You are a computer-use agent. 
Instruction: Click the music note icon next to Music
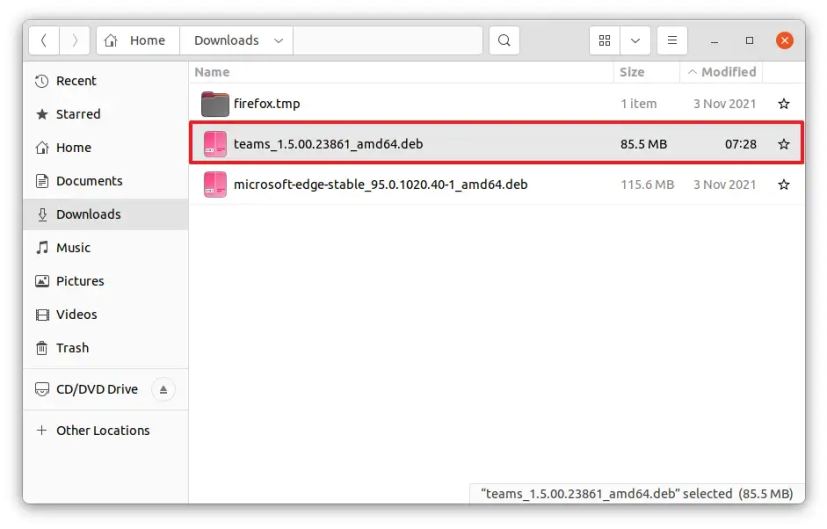(42, 247)
